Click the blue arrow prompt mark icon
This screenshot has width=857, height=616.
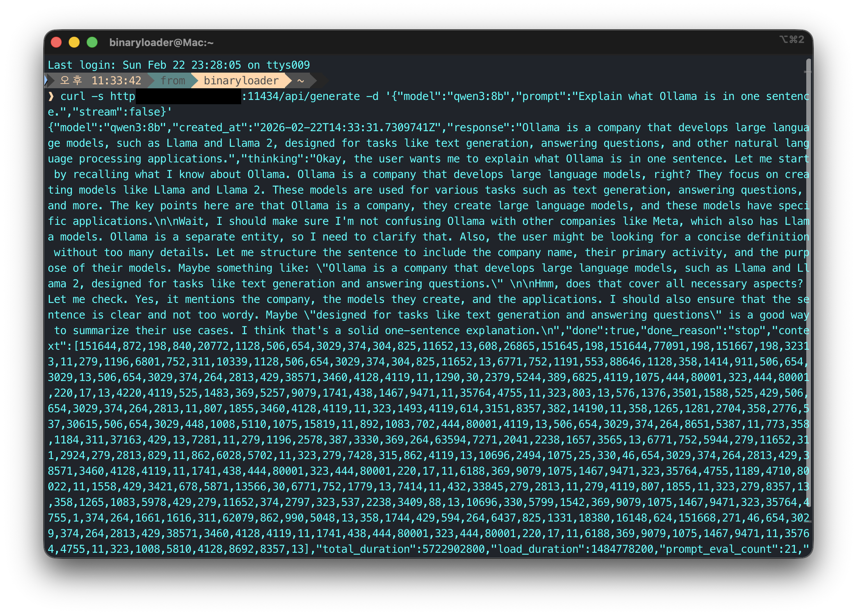(46, 80)
